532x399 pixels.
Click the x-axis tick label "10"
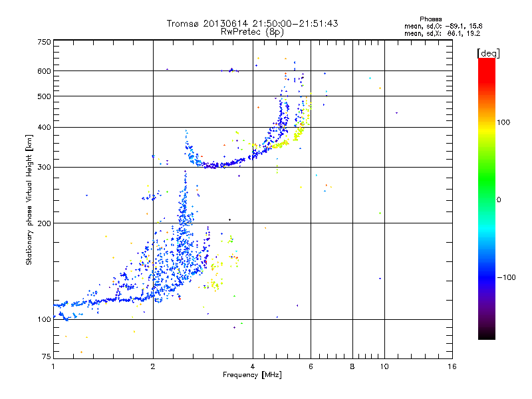click(384, 366)
